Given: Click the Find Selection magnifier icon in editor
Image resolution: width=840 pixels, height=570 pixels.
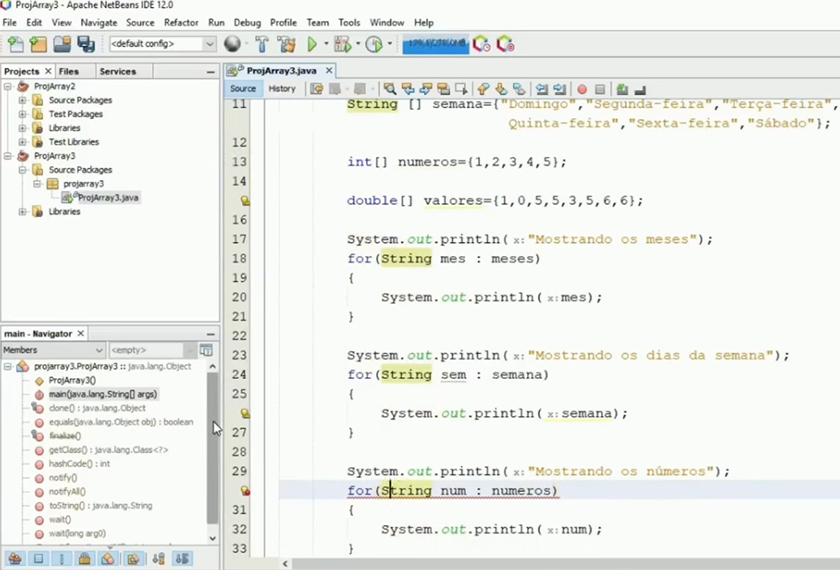Looking at the screenshot, I should tap(391, 89).
